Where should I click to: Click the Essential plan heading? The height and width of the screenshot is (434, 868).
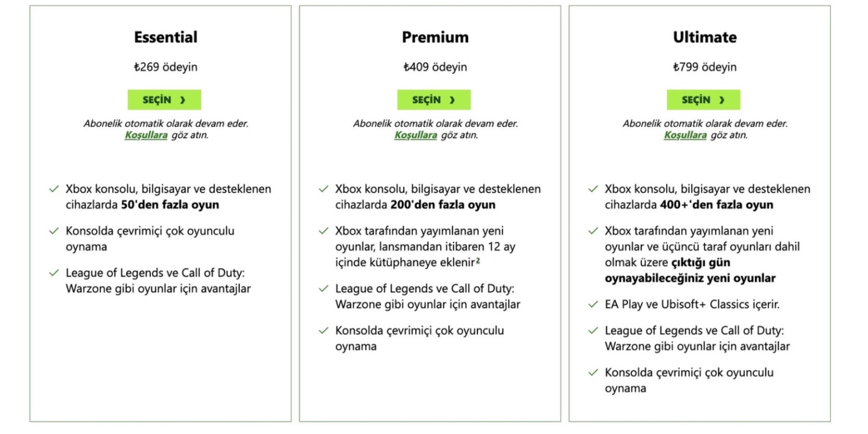click(x=165, y=37)
